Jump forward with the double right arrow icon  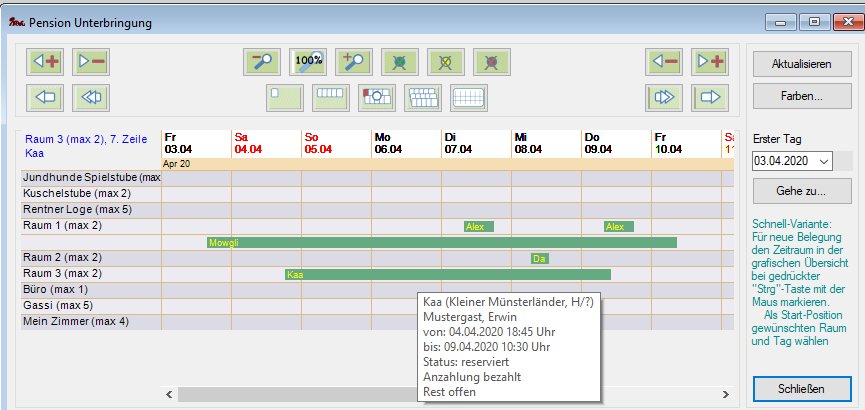point(664,98)
